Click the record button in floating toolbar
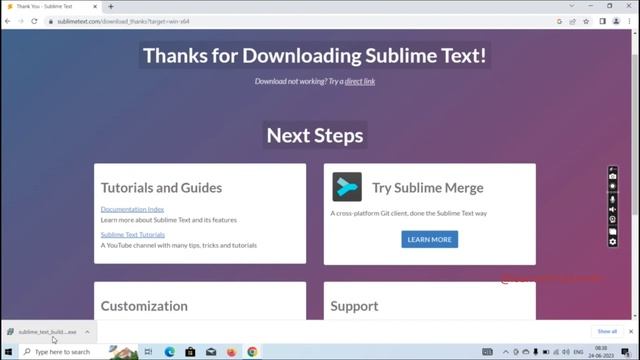Viewport: 640px width, 360px height. (x=613, y=187)
